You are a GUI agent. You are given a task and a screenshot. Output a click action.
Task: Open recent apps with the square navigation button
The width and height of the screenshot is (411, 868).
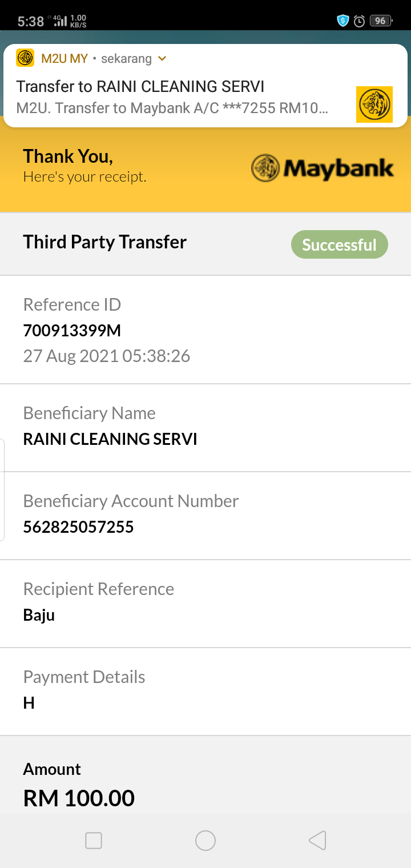(94, 841)
